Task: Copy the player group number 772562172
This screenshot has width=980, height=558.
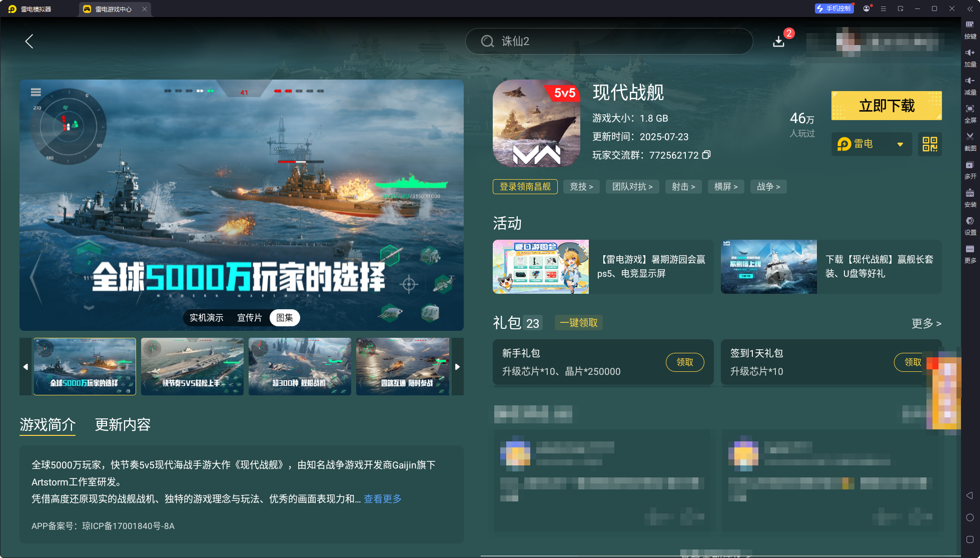Action: pyautogui.click(x=706, y=155)
